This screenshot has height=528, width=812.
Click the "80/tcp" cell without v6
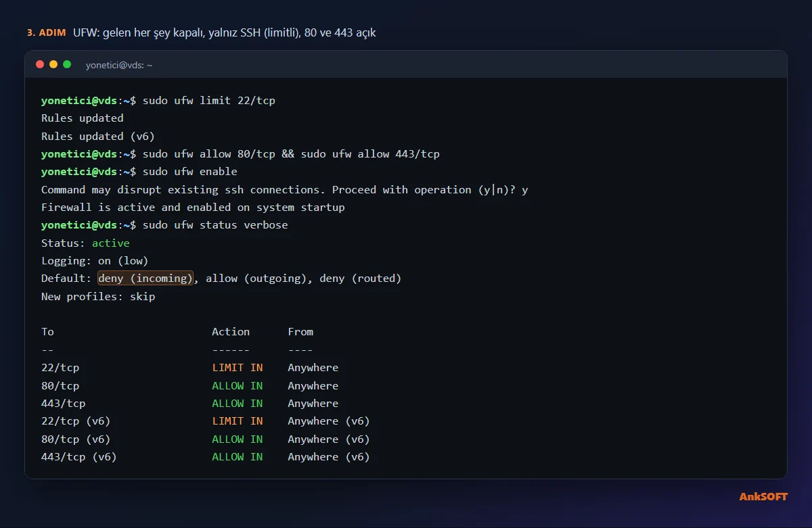coord(60,386)
